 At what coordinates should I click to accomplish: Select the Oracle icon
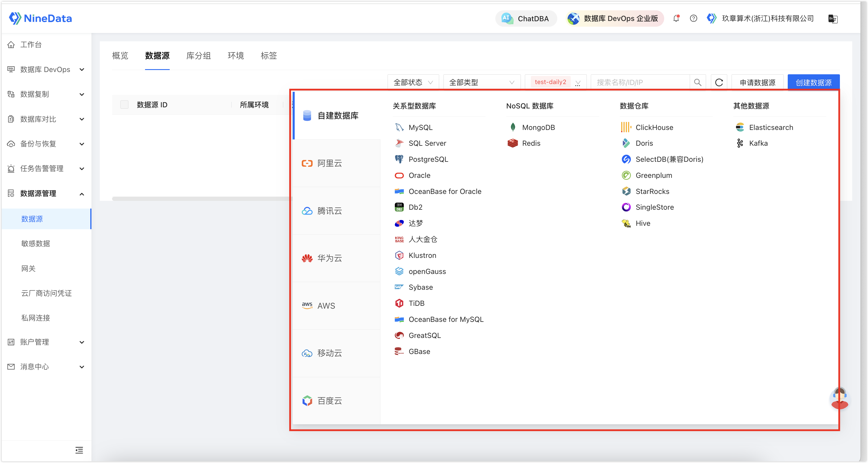point(399,175)
